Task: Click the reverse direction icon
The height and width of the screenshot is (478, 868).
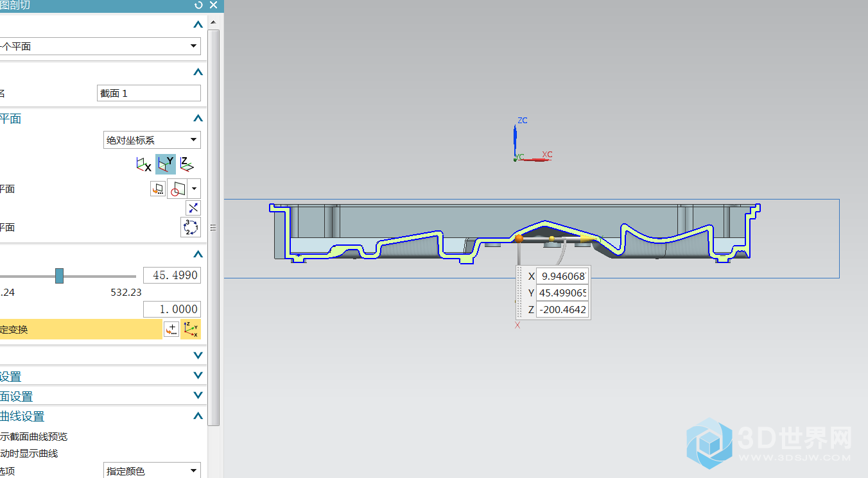Action: pos(193,208)
